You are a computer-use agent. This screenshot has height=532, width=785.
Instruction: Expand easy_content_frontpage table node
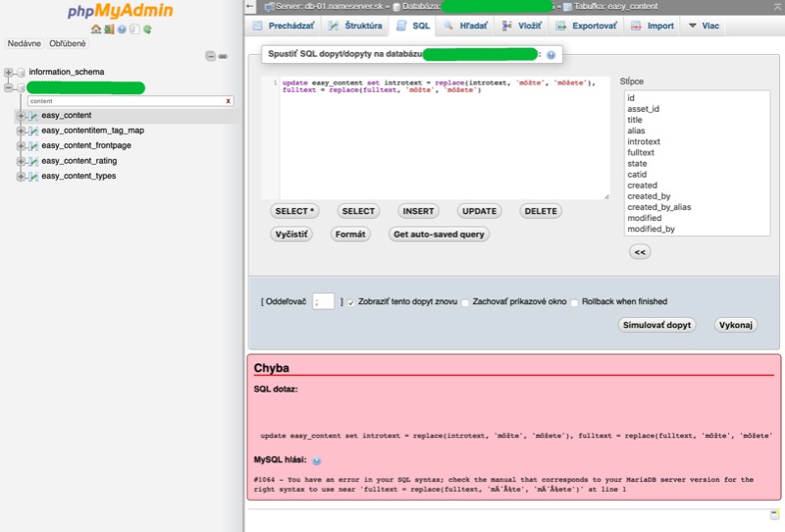coord(21,146)
